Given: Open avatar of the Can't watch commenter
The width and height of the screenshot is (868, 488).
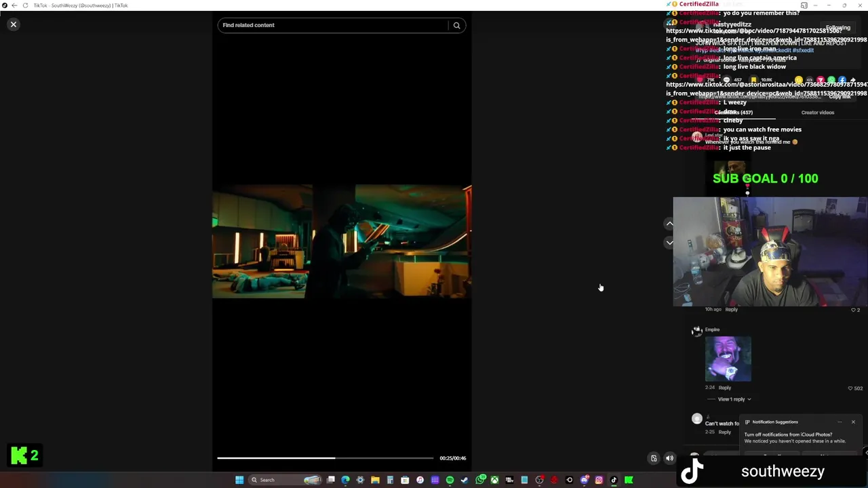Looking at the screenshot, I should click(x=696, y=419).
